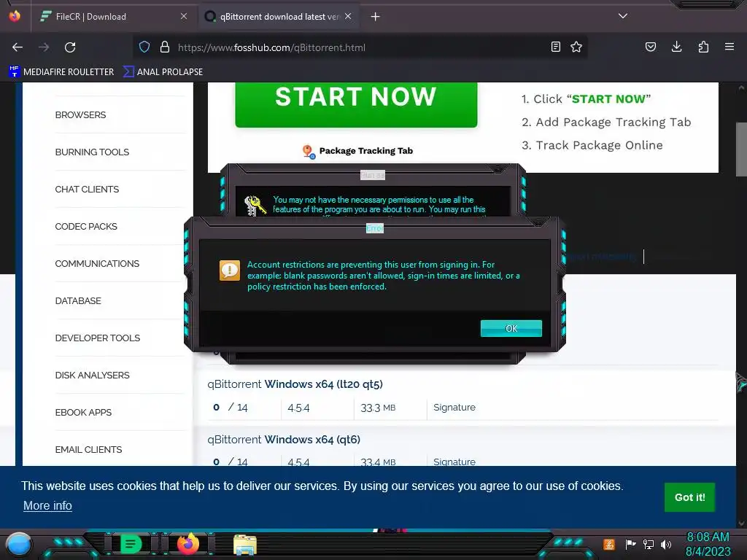The height and width of the screenshot is (560, 747).
Task: Download qBittorrent Windows x64 (lt20 qt5)
Action: [x=295, y=384]
